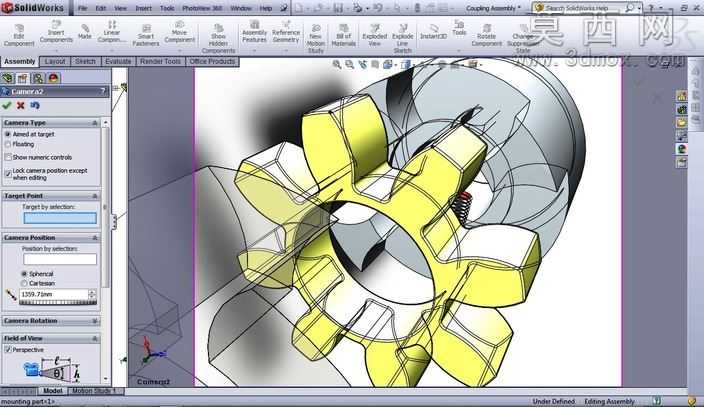Viewport: 704px width, 407px height.
Task: Click the Camera2 panel help question mark
Action: coord(104,92)
